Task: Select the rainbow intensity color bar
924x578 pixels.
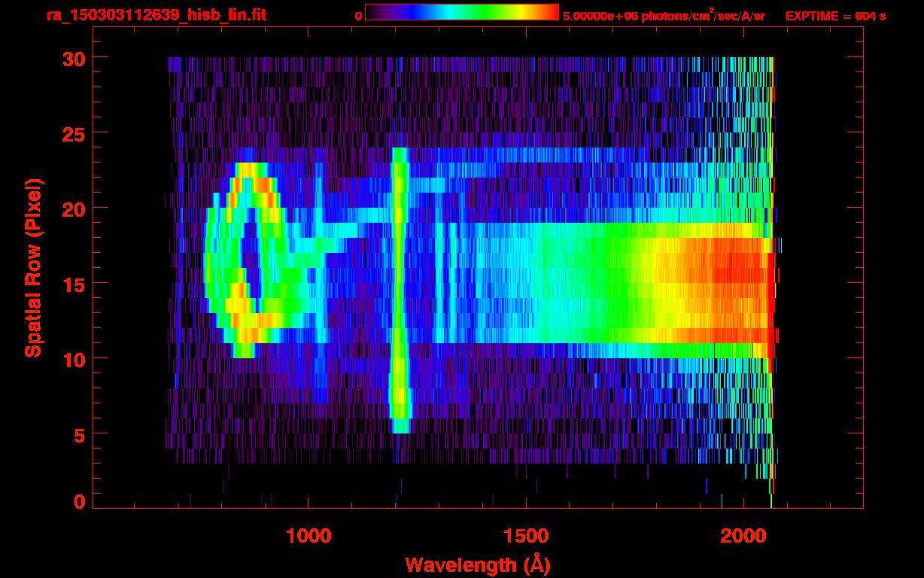Action: (x=462, y=13)
